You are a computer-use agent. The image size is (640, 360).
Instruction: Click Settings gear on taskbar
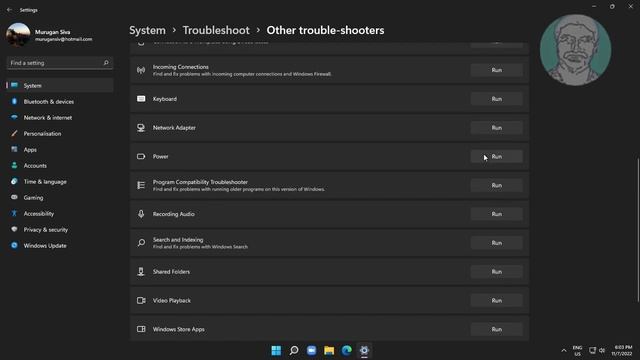(x=364, y=350)
